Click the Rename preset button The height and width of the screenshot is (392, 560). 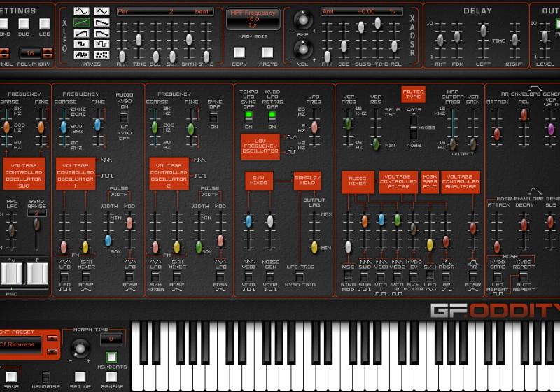(x=113, y=377)
